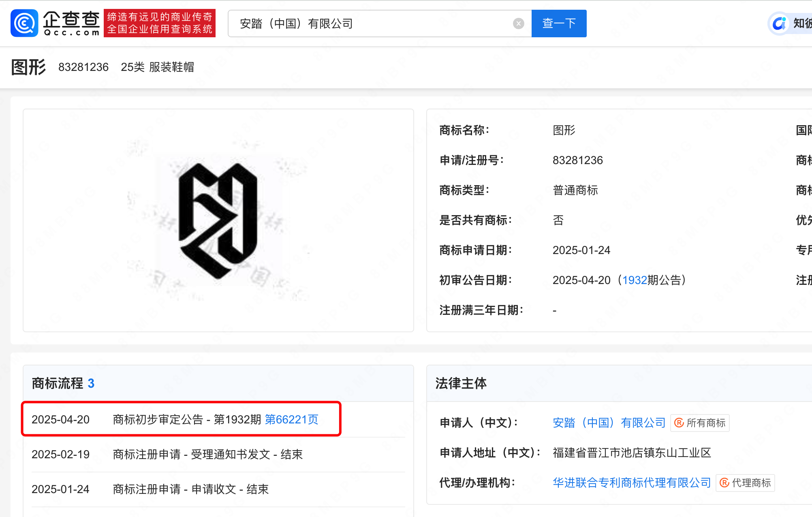This screenshot has width=812, height=517.
Task: Select the 商标流程 section heading
Action: [x=57, y=383]
